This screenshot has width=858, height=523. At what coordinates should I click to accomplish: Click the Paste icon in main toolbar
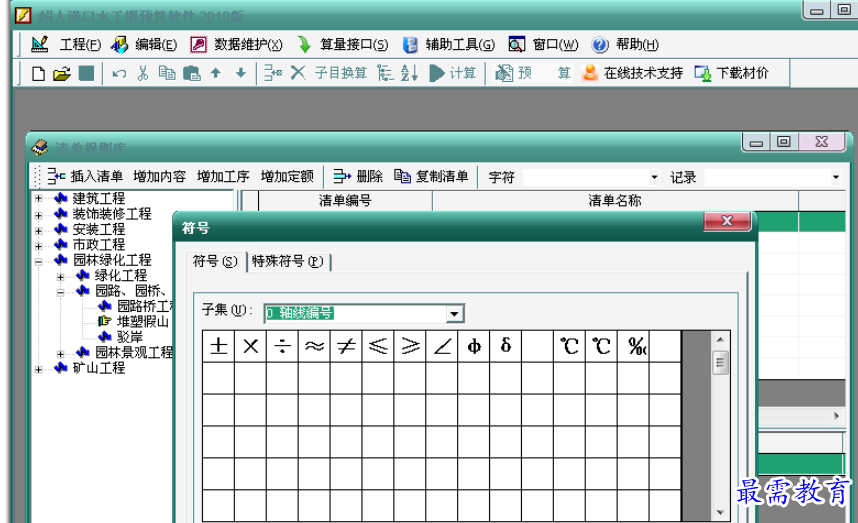coord(192,73)
